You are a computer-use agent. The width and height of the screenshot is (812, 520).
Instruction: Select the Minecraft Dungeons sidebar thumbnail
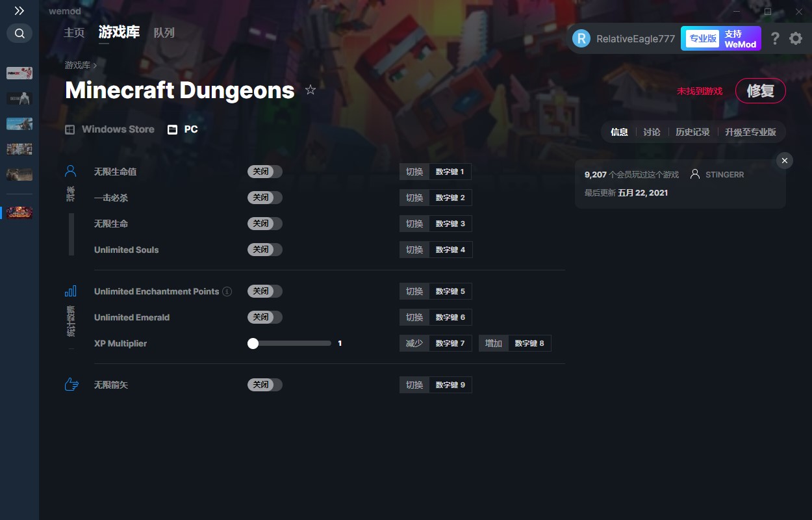(19, 213)
